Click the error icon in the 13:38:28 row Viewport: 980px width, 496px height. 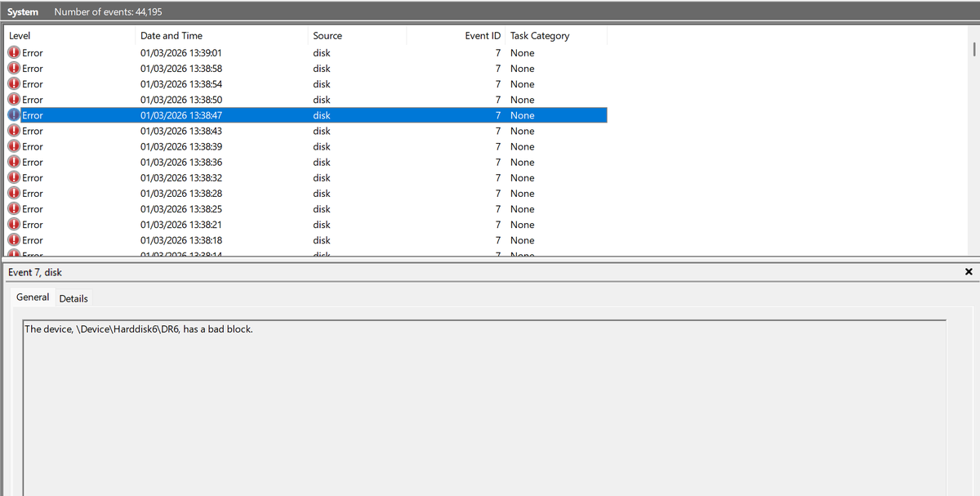point(14,193)
